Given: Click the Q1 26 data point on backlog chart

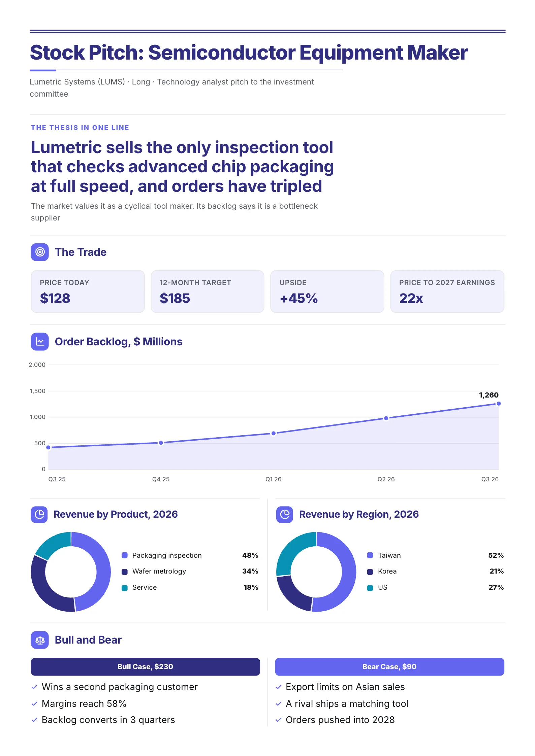Looking at the screenshot, I should click(x=274, y=433).
